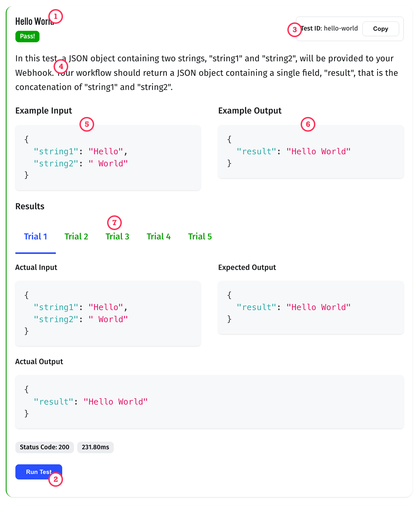Click the hello-world Test ID text
This screenshot has width=420, height=506.
tap(341, 28)
